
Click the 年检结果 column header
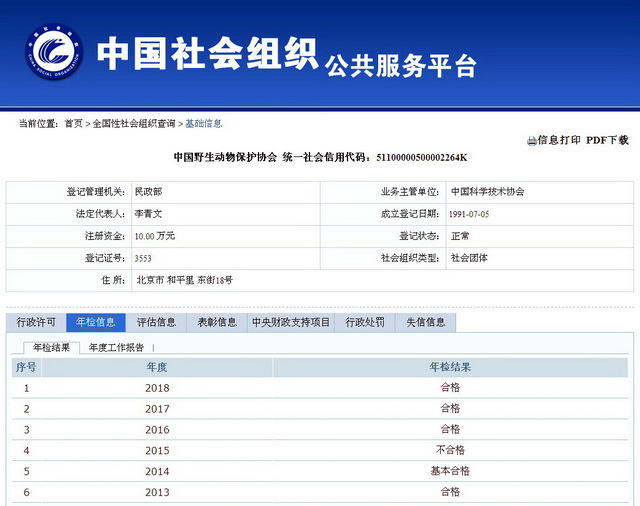450,367
